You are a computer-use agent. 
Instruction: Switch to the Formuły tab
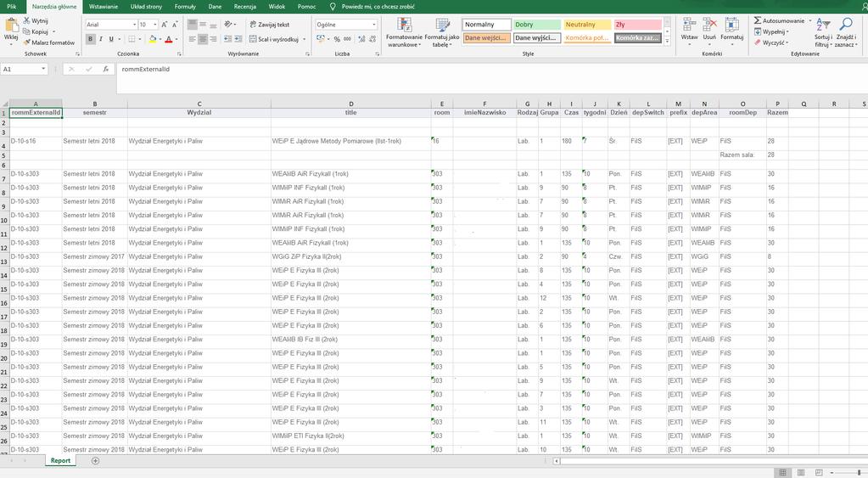(x=185, y=7)
